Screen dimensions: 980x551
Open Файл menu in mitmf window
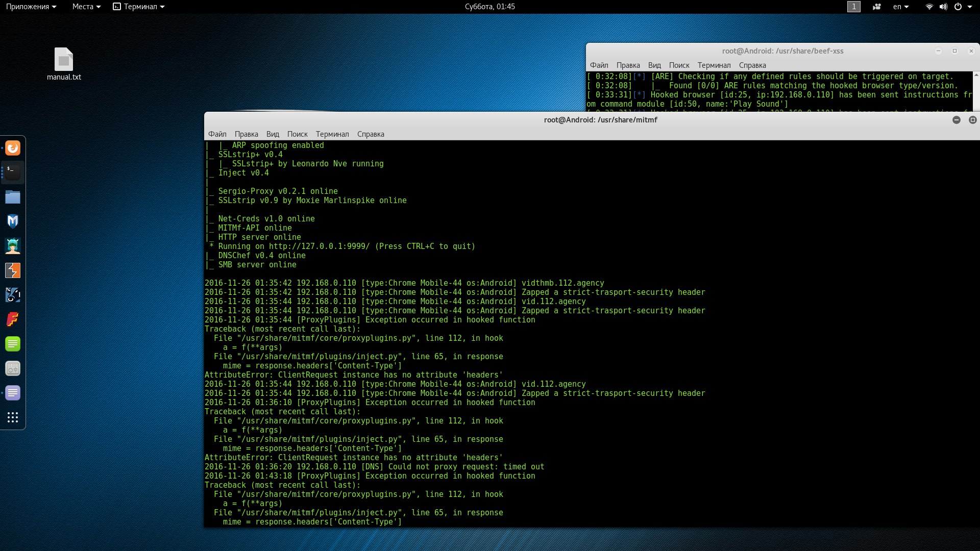(217, 134)
